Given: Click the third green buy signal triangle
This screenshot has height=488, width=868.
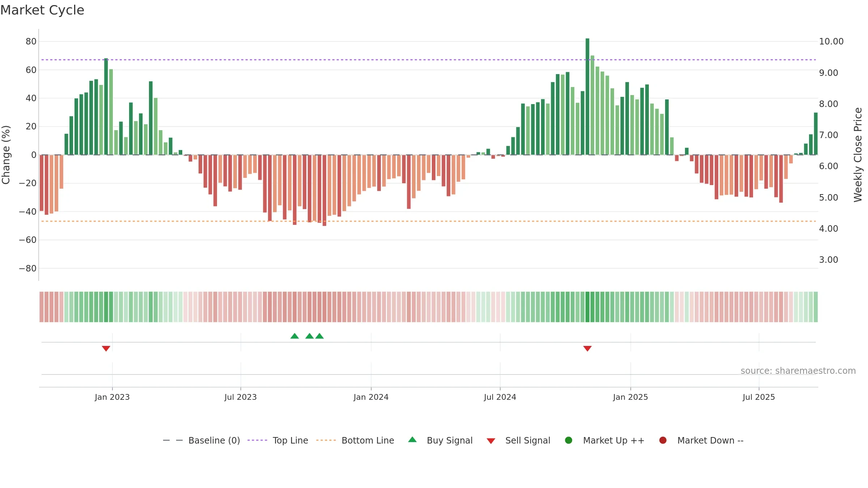Looking at the screenshot, I should pyautogui.click(x=319, y=336).
